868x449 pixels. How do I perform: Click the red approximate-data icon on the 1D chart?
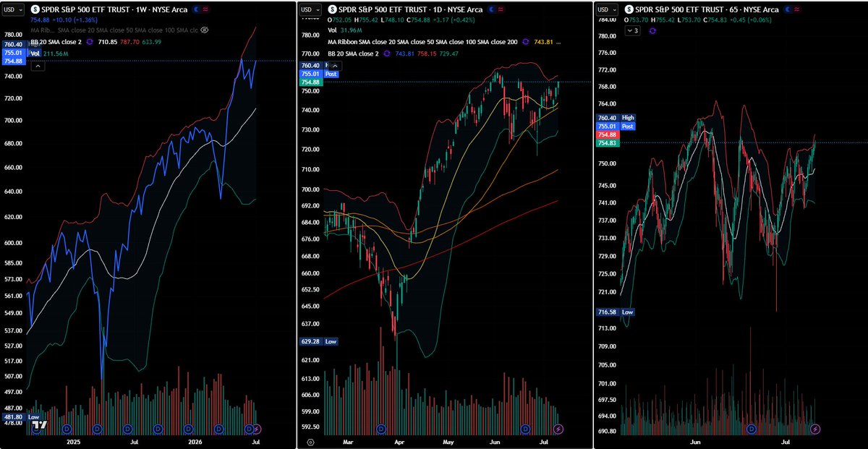pyautogui.click(x=501, y=9)
